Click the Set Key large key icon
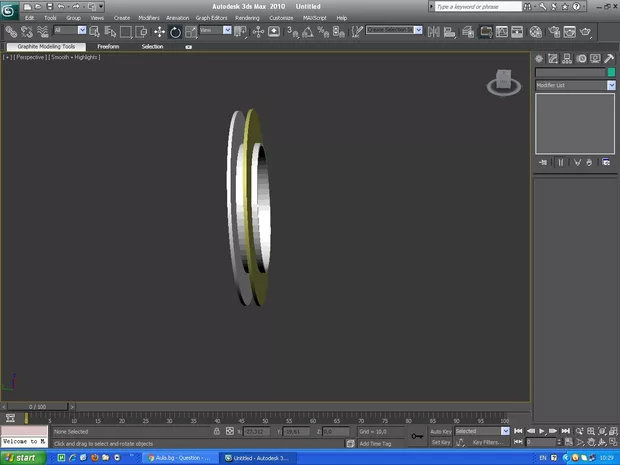This screenshot has height=465, width=620. (417, 436)
